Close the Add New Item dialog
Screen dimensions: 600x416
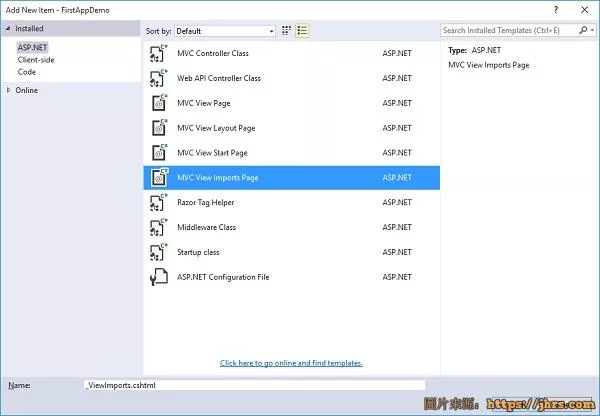(x=585, y=10)
